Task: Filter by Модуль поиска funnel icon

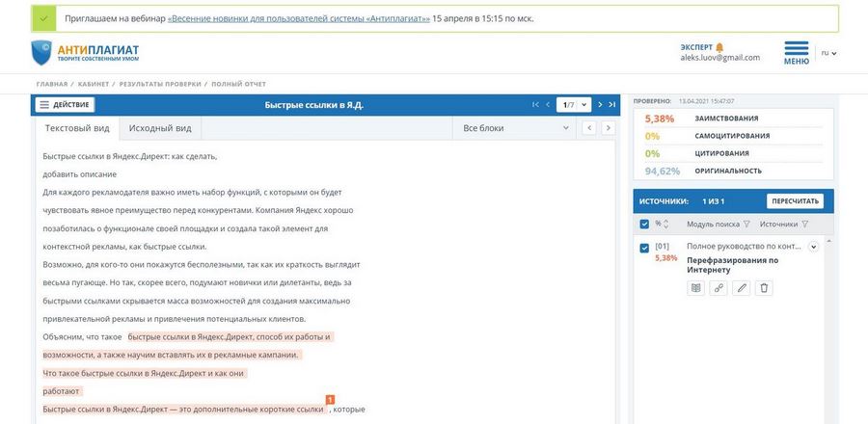Action: (x=746, y=225)
